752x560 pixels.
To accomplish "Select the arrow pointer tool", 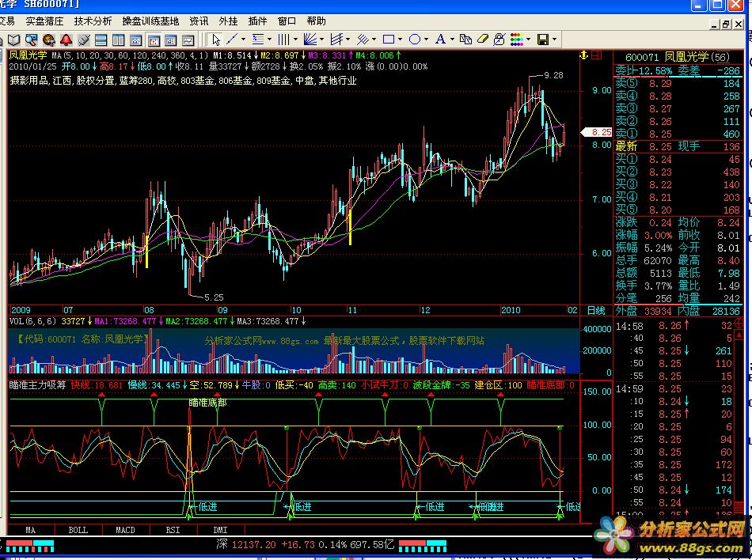I will point(216,40).
